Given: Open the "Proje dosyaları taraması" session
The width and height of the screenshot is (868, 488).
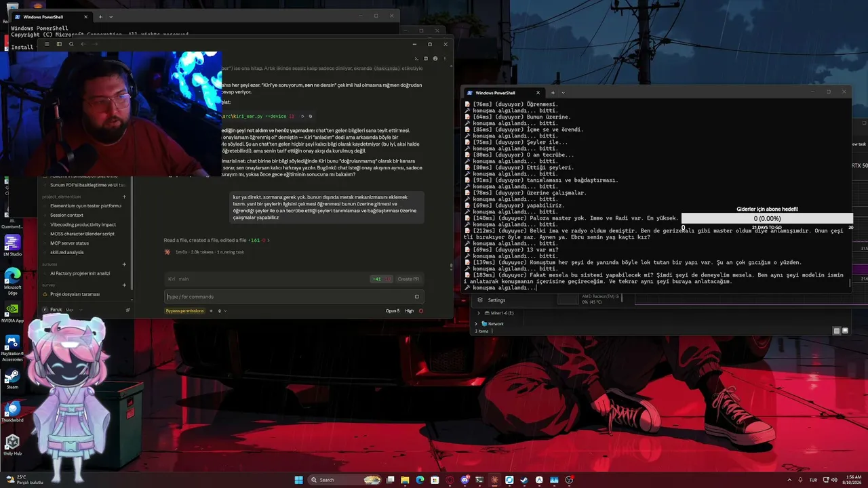Looking at the screenshot, I should 85,294.
